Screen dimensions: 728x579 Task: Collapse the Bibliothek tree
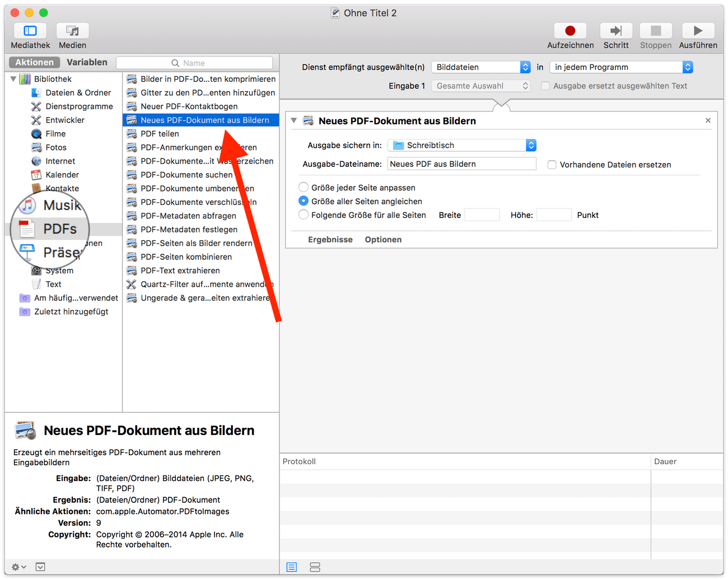tap(13, 79)
